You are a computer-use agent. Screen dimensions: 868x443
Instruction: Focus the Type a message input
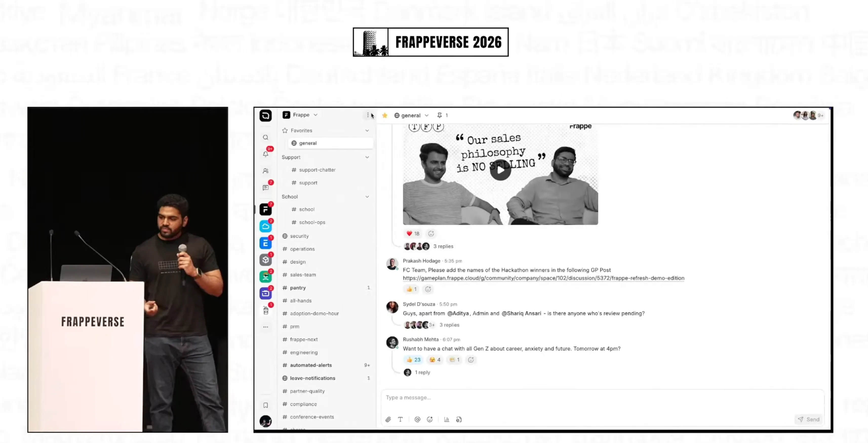pyautogui.click(x=602, y=398)
